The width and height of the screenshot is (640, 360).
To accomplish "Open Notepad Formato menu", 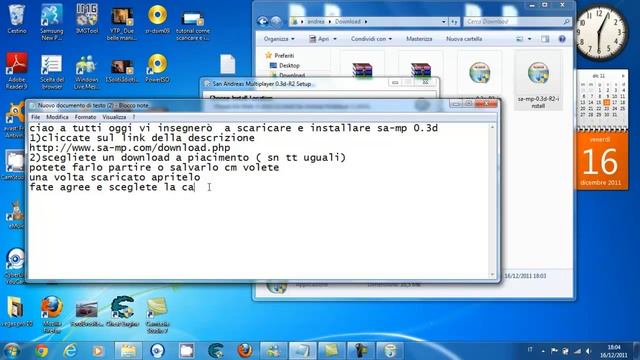I will [x=85, y=117].
